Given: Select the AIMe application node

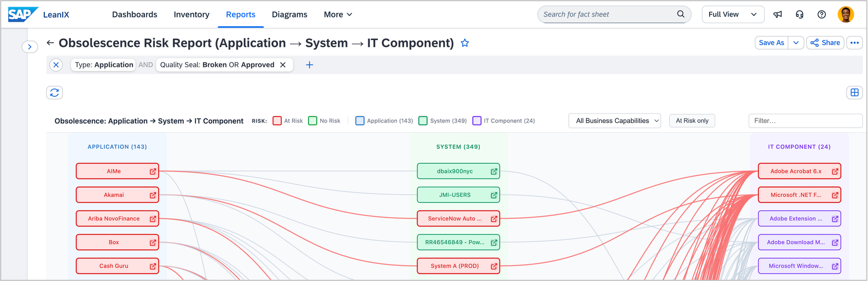Looking at the screenshot, I should [x=117, y=171].
